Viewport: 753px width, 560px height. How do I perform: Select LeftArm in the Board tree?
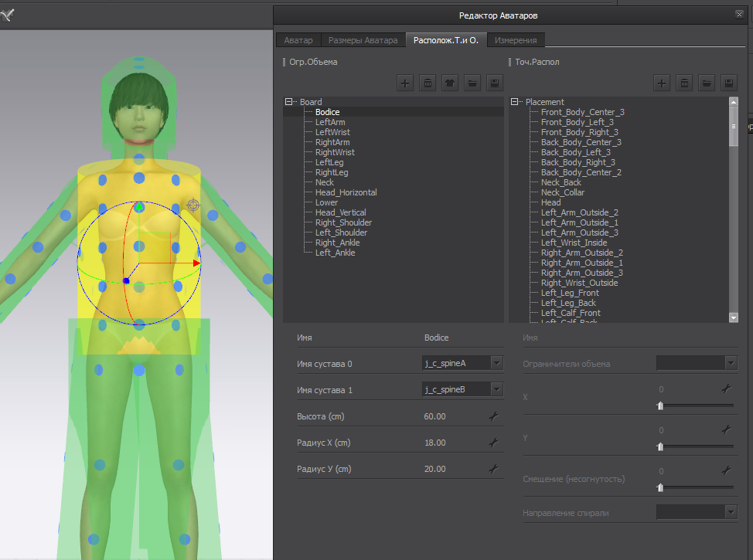[x=329, y=122]
